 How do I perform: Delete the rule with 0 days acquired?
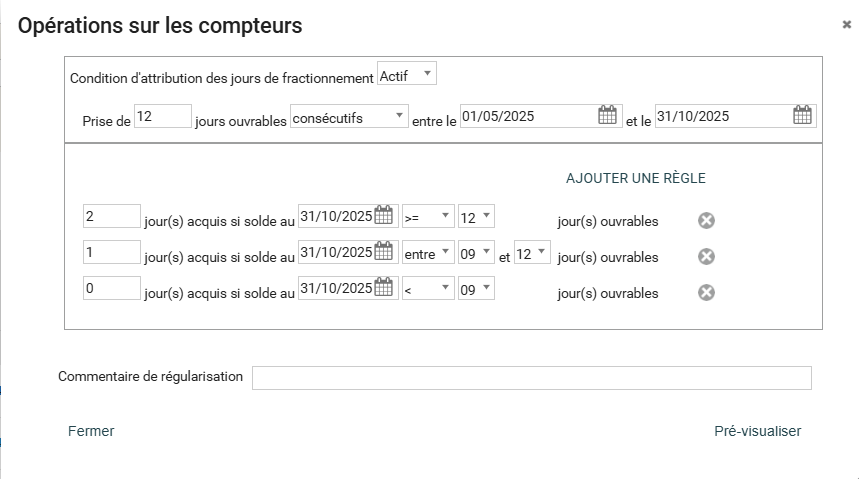tap(706, 293)
